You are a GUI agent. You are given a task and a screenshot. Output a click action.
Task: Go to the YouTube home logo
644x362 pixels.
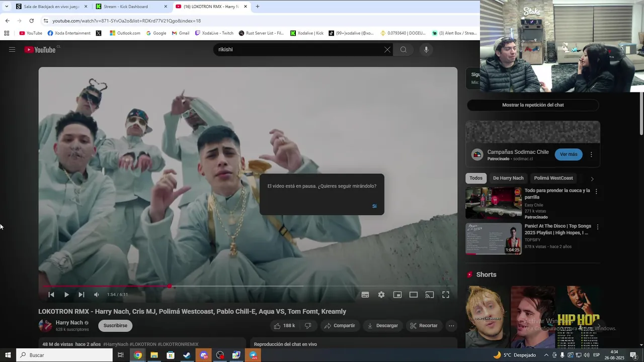point(40,49)
